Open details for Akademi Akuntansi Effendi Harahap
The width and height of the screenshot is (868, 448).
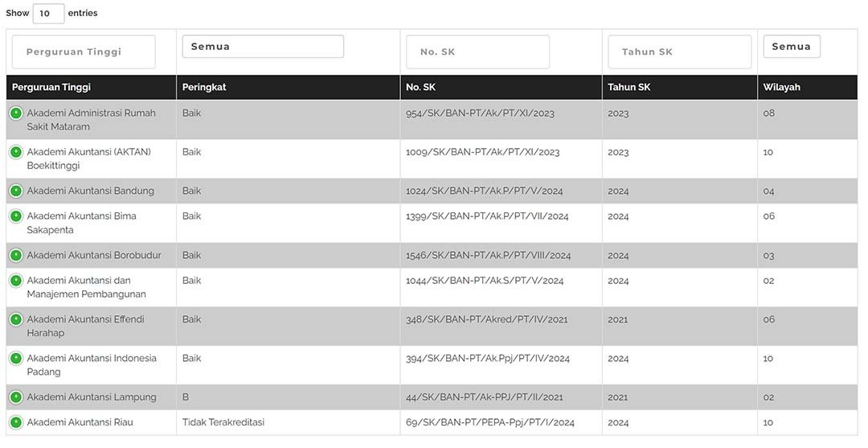click(16, 319)
